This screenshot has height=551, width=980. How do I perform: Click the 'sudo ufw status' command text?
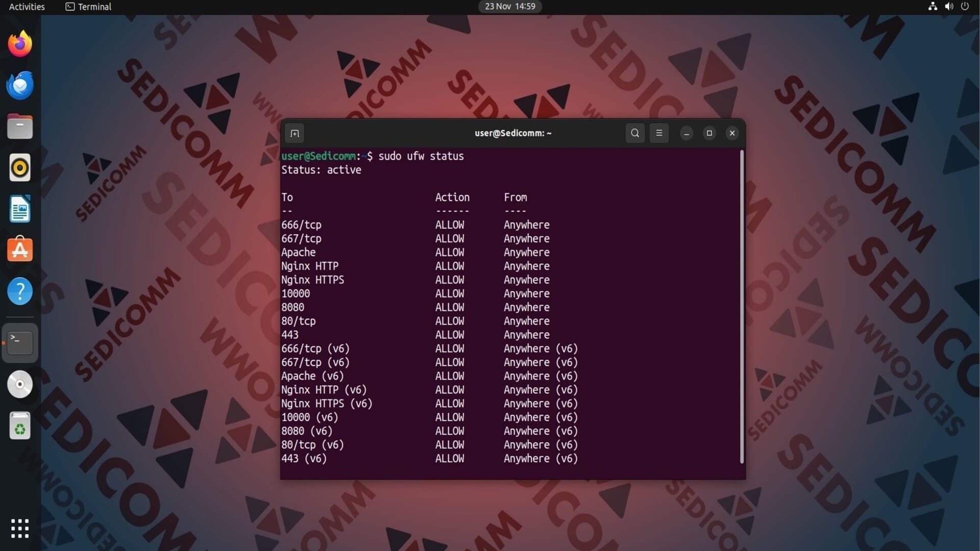point(421,156)
